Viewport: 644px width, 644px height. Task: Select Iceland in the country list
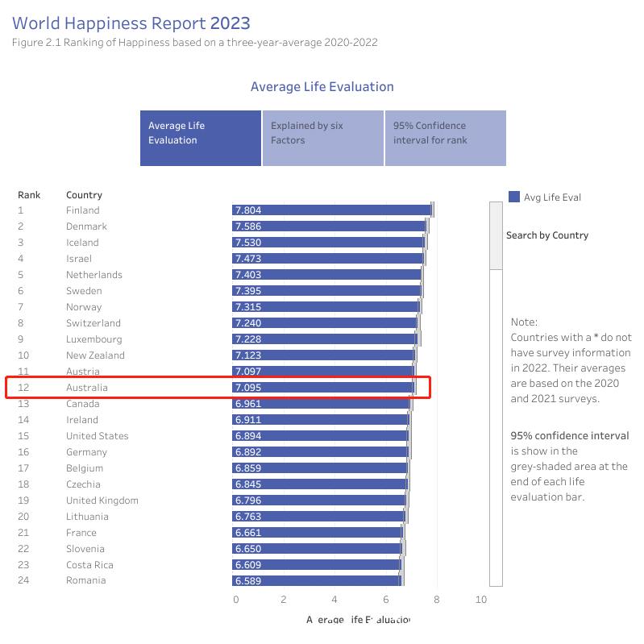click(82, 243)
